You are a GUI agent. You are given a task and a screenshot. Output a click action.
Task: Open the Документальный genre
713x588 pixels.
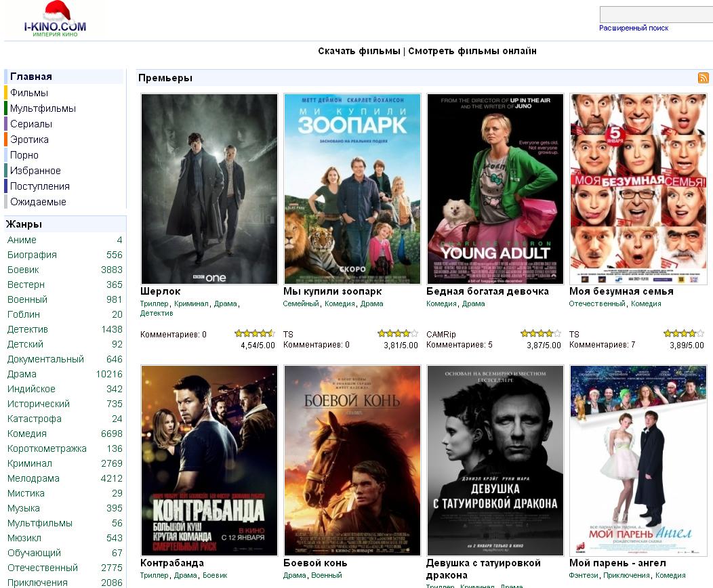coord(45,359)
